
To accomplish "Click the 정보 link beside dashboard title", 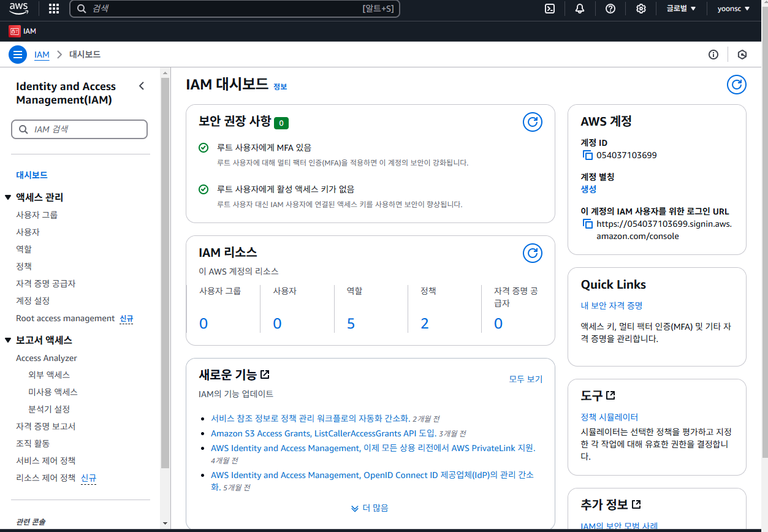I will (280, 86).
